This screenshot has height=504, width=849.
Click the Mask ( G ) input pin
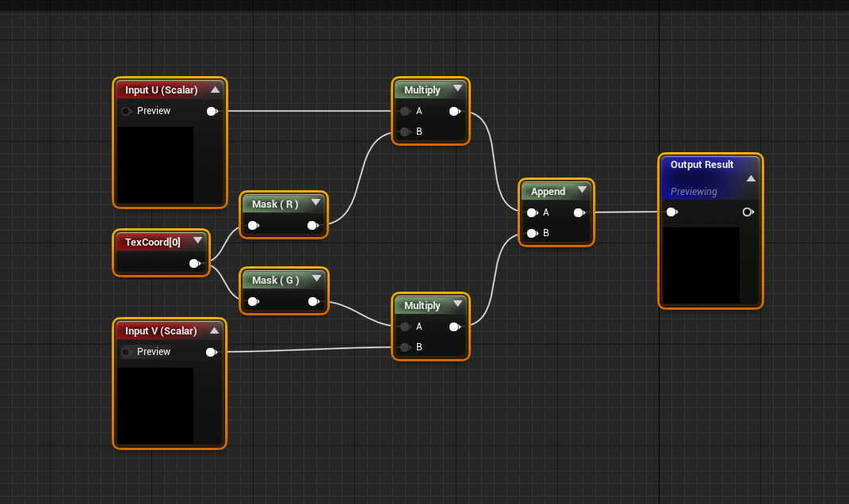(253, 301)
